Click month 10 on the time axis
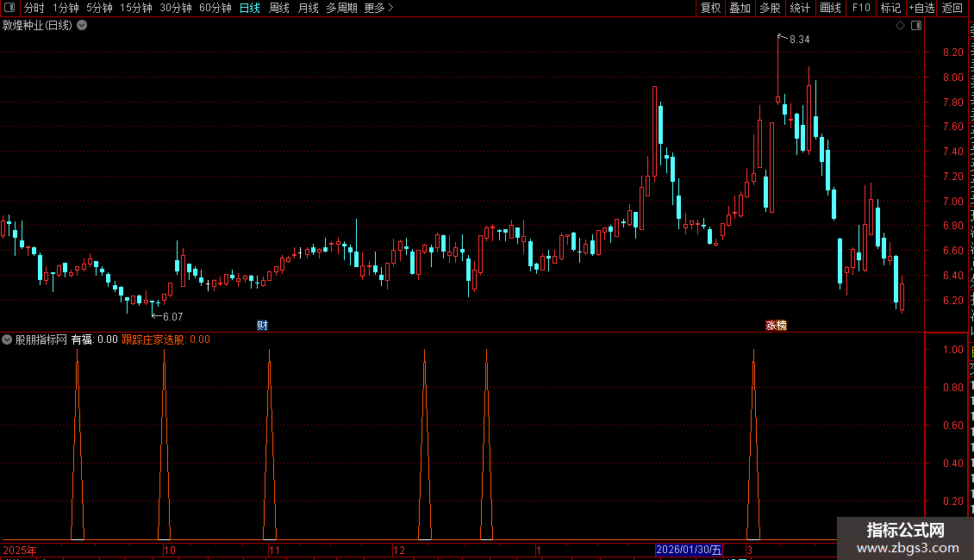 point(170,550)
